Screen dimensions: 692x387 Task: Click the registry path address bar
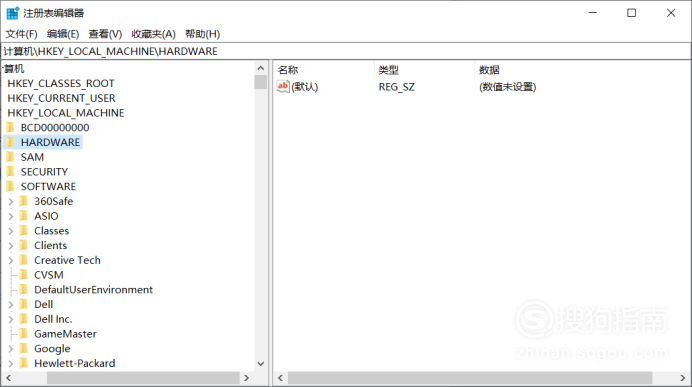click(x=346, y=51)
